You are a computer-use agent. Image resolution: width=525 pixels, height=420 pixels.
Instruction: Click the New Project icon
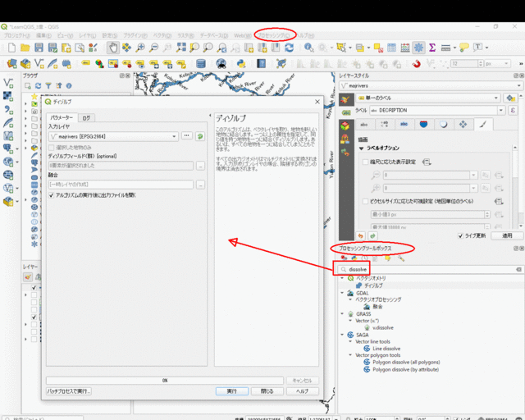pyautogui.click(x=11, y=48)
